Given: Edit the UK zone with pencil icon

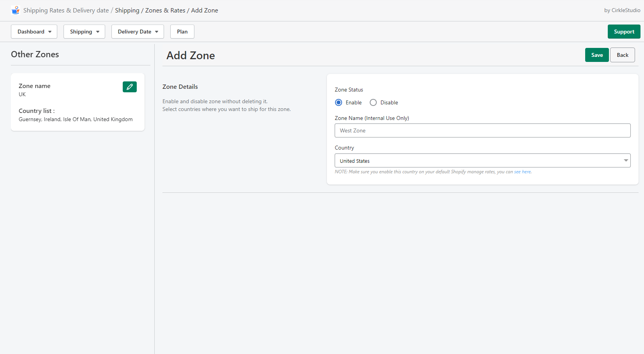Looking at the screenshot, I should click(130, 87).
